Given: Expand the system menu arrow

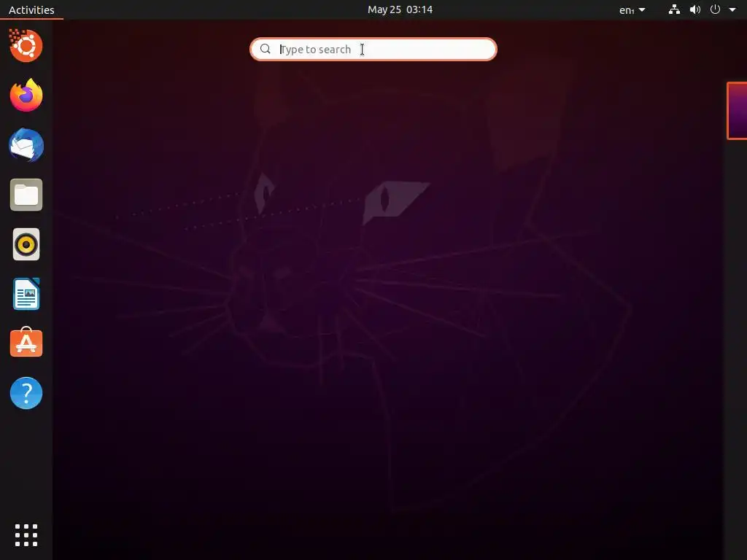Looking at the screenshot, I should [732, 9].
